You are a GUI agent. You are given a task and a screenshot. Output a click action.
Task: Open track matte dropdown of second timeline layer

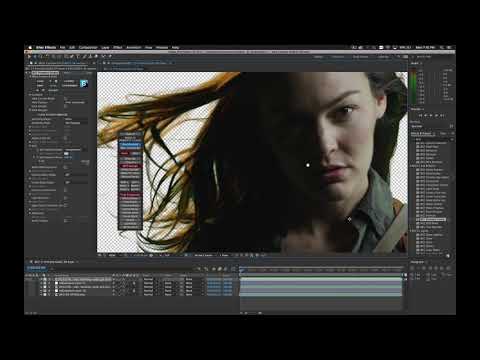[170, 283]
